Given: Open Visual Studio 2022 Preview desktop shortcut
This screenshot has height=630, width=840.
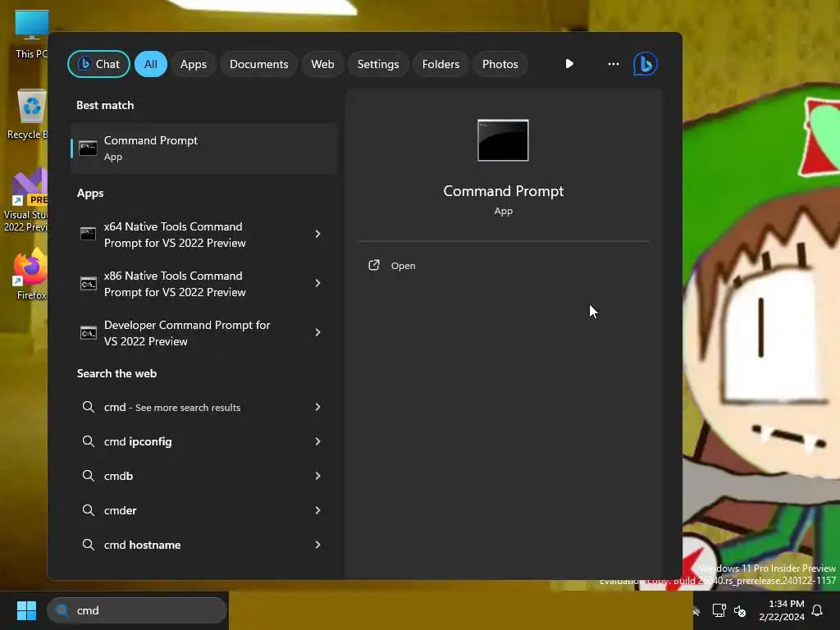Looking at the screenshot, I should coord(27,201).
